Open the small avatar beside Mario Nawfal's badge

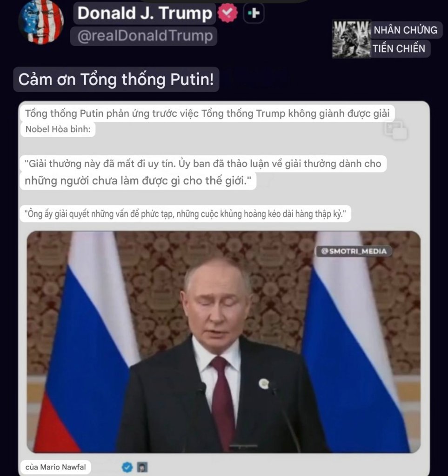point(142,467)
